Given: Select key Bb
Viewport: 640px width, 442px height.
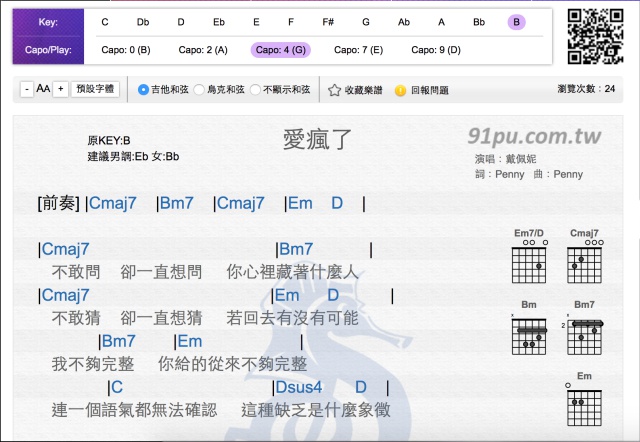Looking at the screenshot, I should (x=479, y=22).
